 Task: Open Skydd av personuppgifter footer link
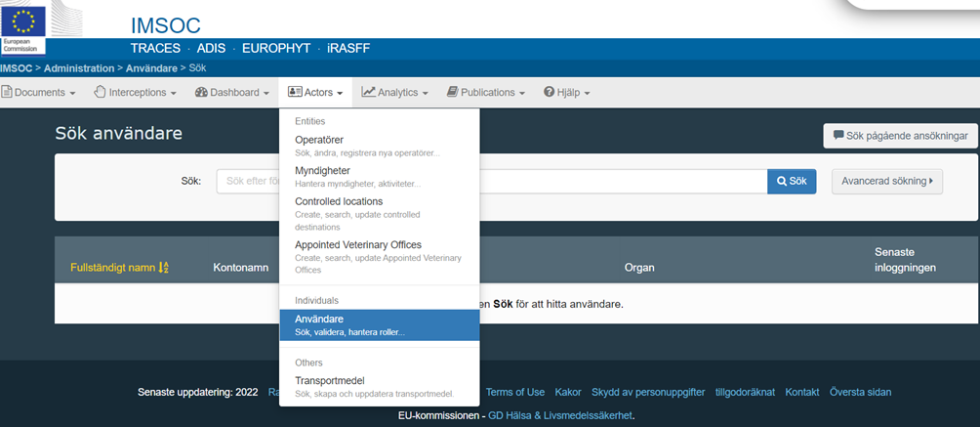pos(648,392)
